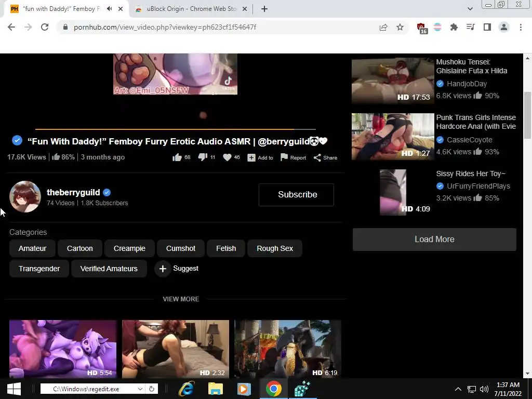Image resolution: width=532 pixels, height=399 pixels.
Task: Show hidden tray icons with the chevron
Action: (x=458, y=389)
